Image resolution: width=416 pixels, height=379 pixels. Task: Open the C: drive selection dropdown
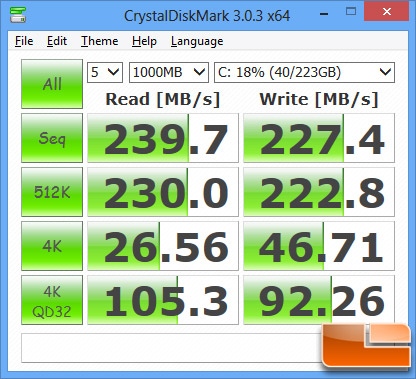click(304, 72)
